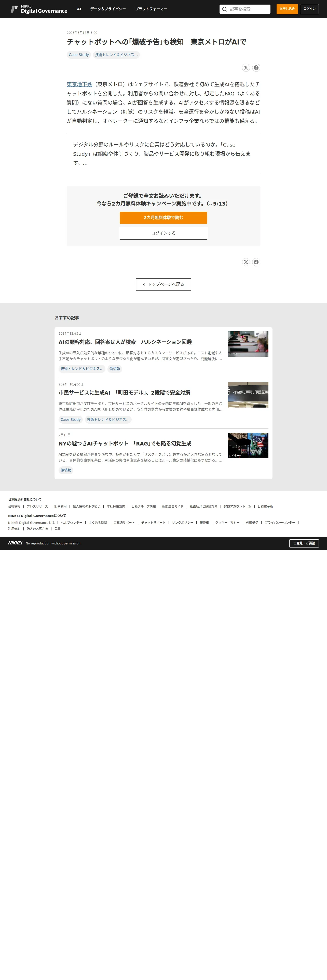Share on Facebook via bottom icon

(x=256, y=262)
